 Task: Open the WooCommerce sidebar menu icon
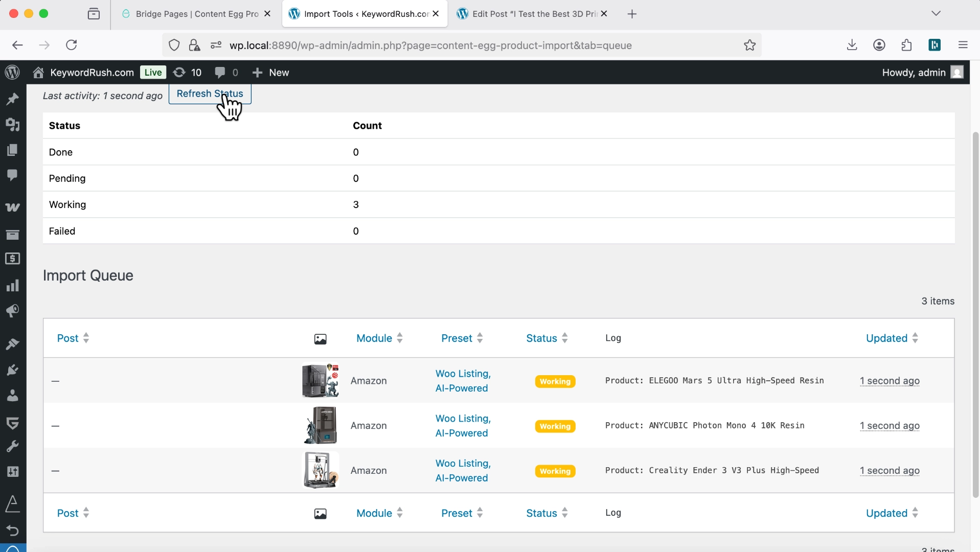pos(12,207)
